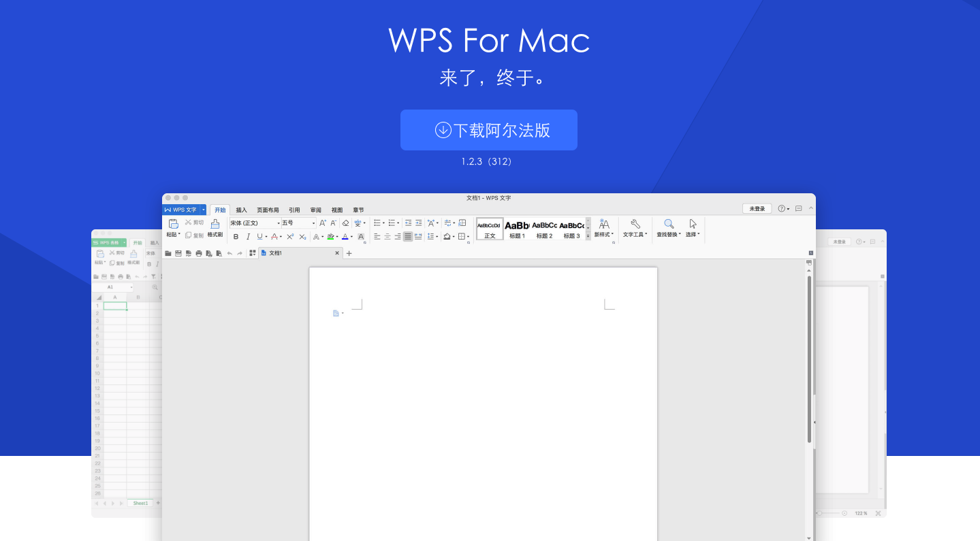Click the shrink font size A- icon

(x=333, y=223)
